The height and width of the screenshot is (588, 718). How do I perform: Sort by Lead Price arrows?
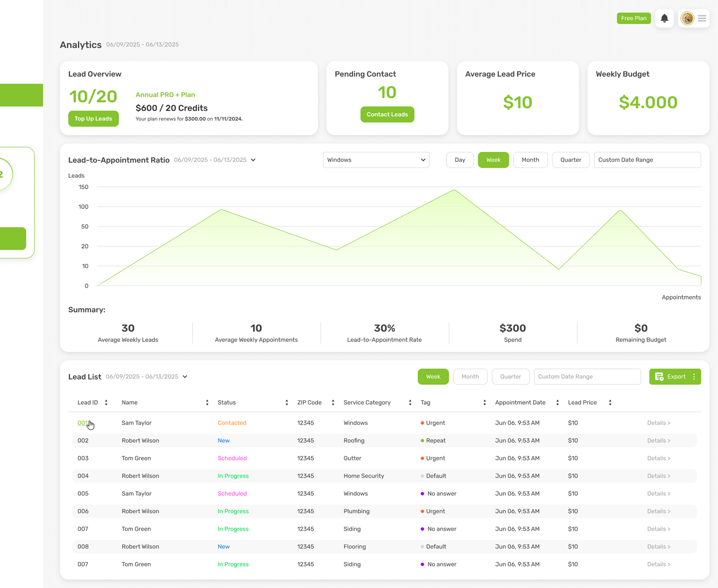click(x=610, y=403)
